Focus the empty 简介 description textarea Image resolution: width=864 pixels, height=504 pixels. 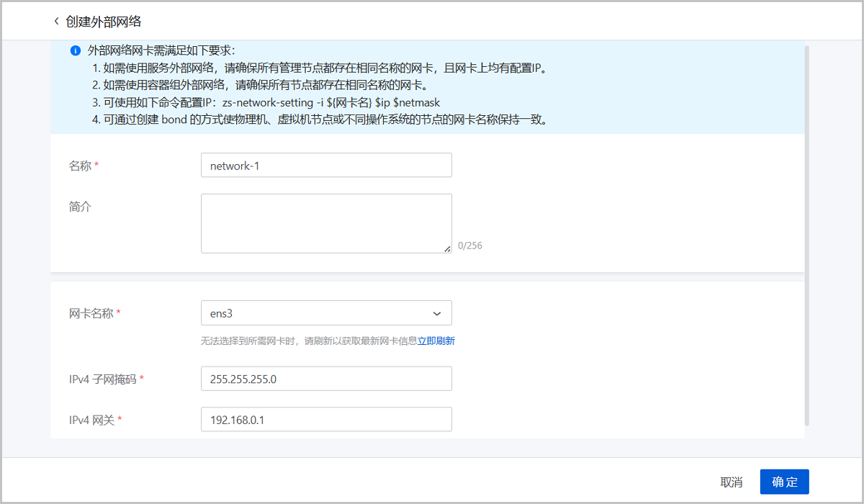(325, 223)
